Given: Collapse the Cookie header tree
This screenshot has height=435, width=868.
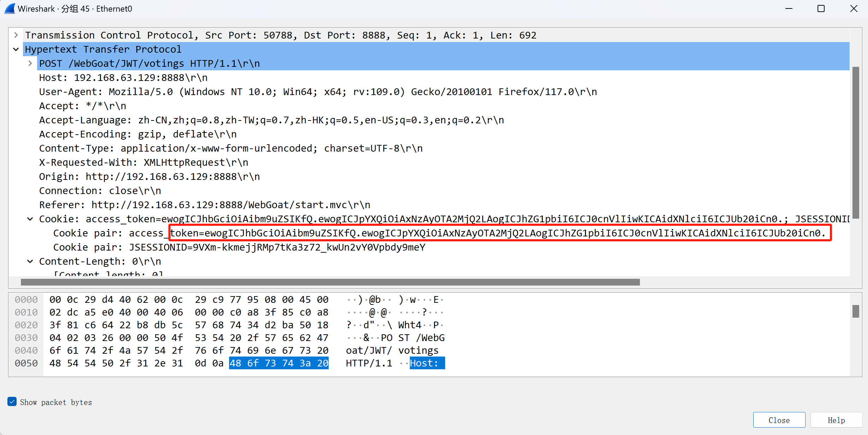Looking at the screenshot, I should click(x=30, y=219).
